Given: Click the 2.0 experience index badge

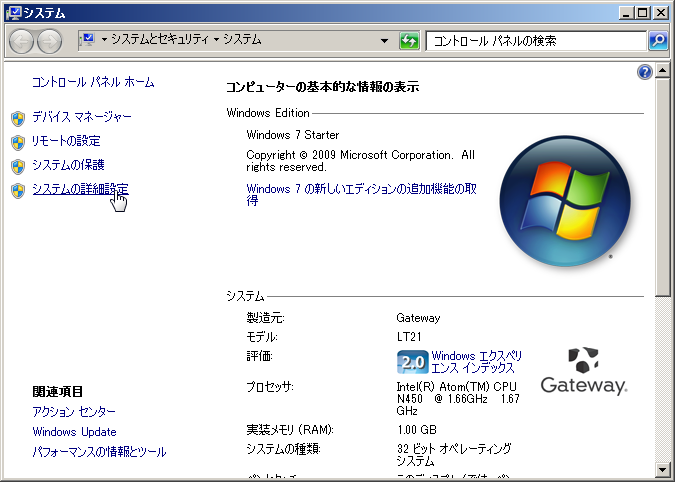Looking at the screenshot, I should [412, 362].
